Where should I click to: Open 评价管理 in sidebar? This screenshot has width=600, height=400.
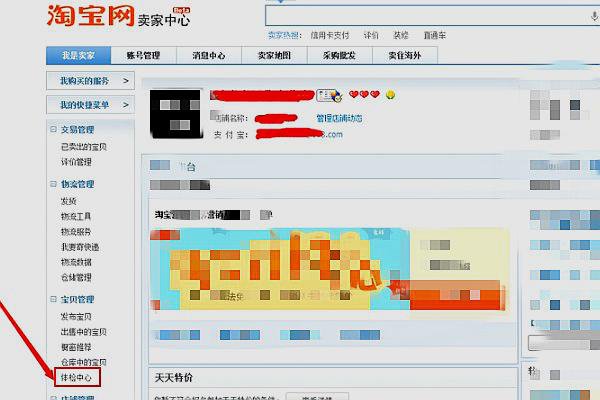coord(76,162)
